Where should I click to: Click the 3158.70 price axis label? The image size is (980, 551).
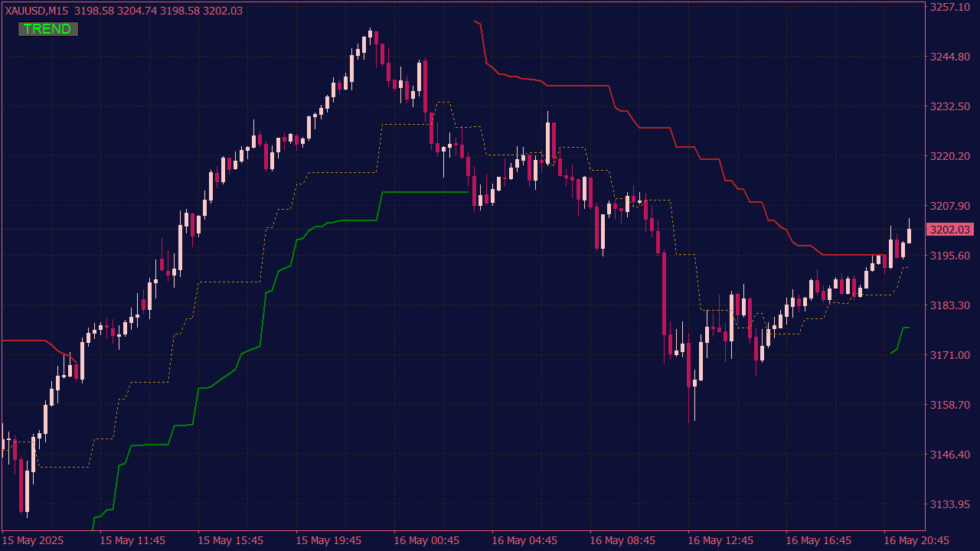(950, 405)
